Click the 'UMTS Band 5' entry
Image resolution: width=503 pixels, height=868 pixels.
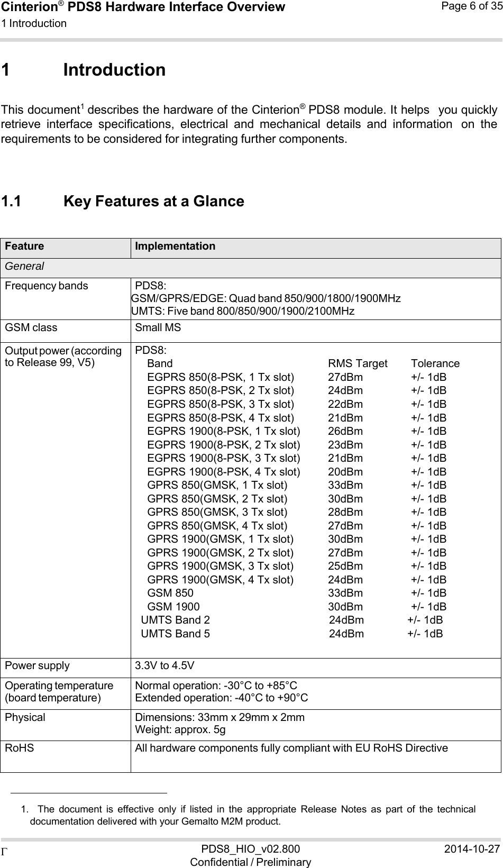(175, 634)
